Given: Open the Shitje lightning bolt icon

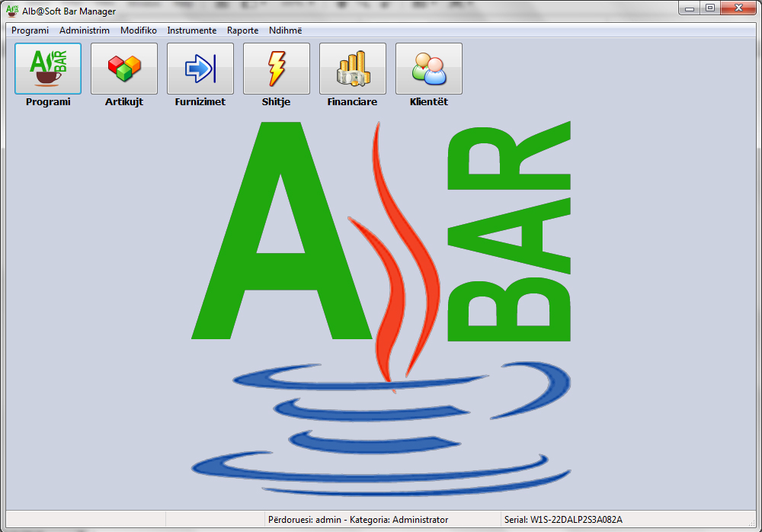Looking at the screenshot, I should point(277,69).
